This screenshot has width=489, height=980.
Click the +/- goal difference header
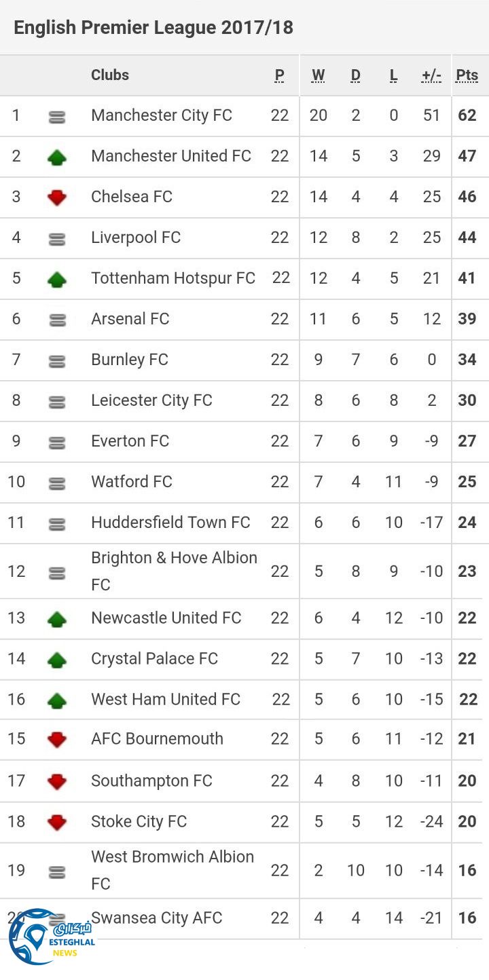click(431, 75)
